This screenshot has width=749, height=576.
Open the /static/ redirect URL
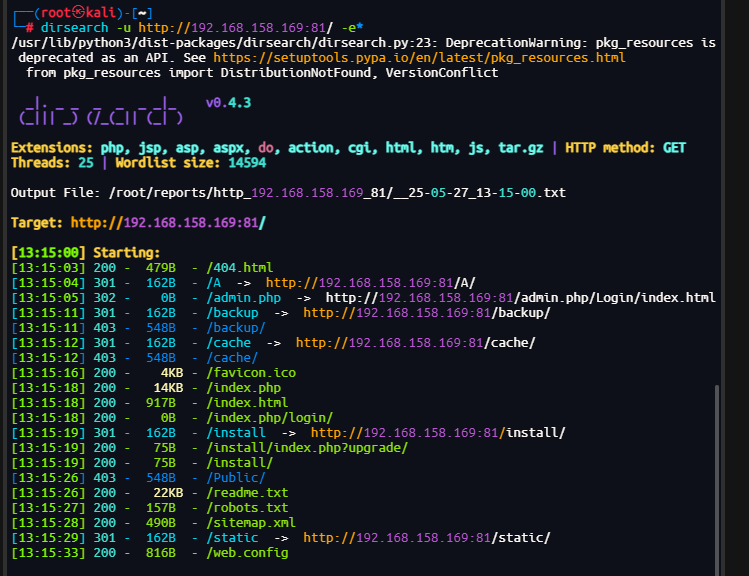coord(426,537)
